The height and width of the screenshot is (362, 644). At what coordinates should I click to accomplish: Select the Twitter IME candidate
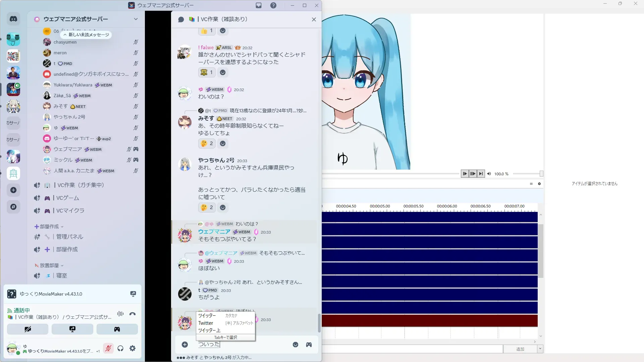click(x=206, y=323)
